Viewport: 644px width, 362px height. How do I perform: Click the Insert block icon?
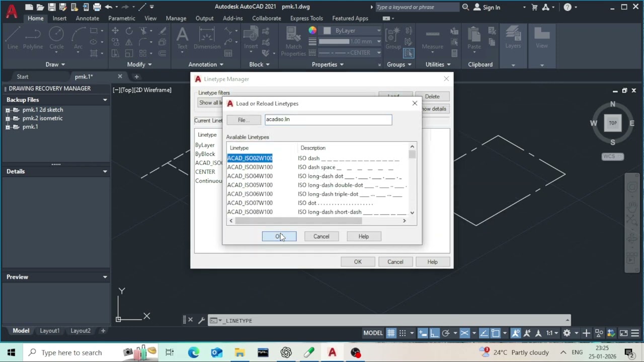click(x=251, y=38)
